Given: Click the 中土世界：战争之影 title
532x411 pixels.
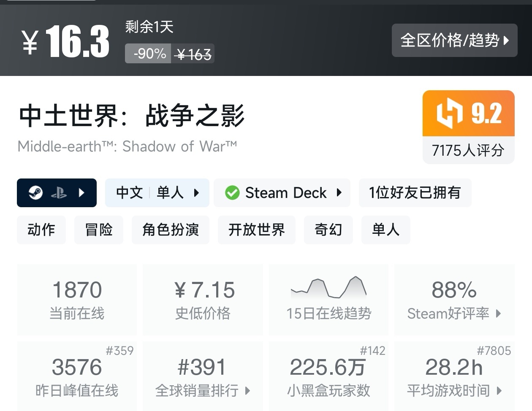Looking at the screenshot, I should coord(132,115).
